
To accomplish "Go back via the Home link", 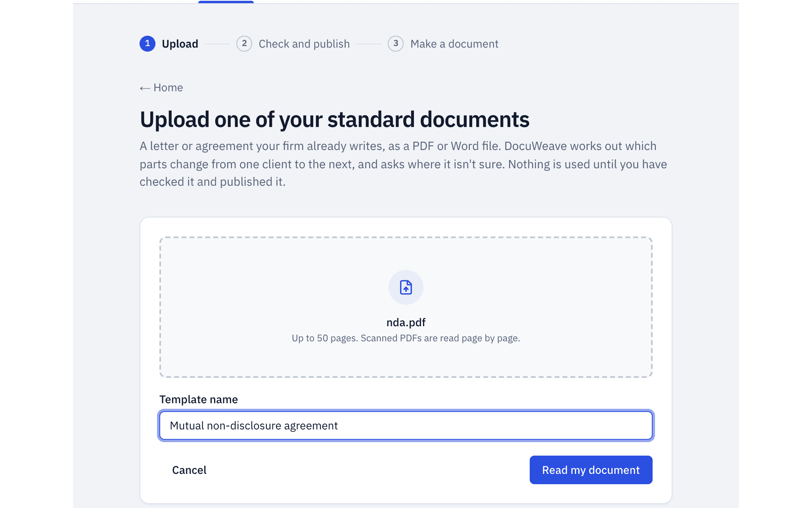I will 161,87.
